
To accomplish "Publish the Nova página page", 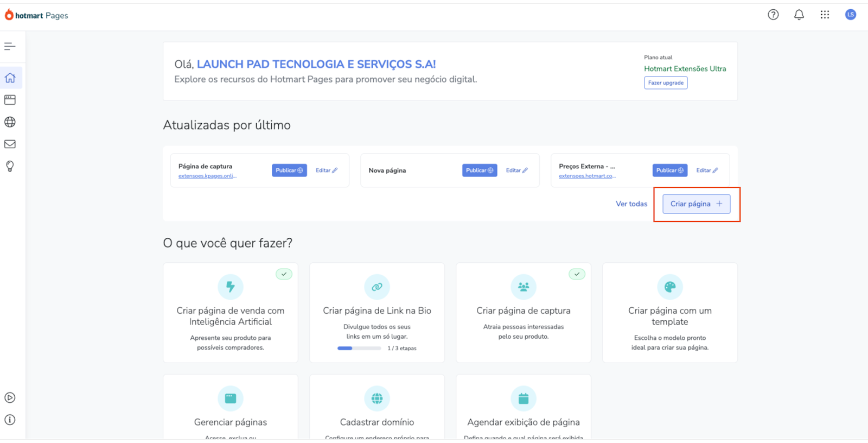I will pos(480,170).
